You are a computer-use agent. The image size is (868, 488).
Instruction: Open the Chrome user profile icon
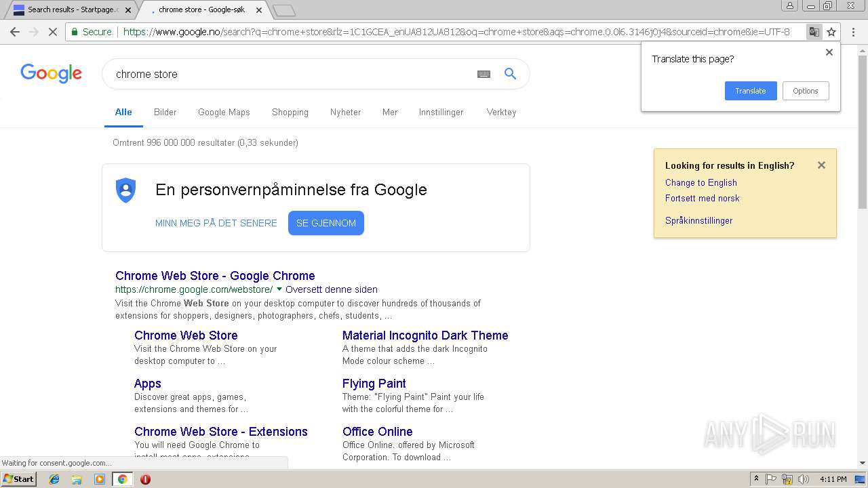tap(790, 5)
